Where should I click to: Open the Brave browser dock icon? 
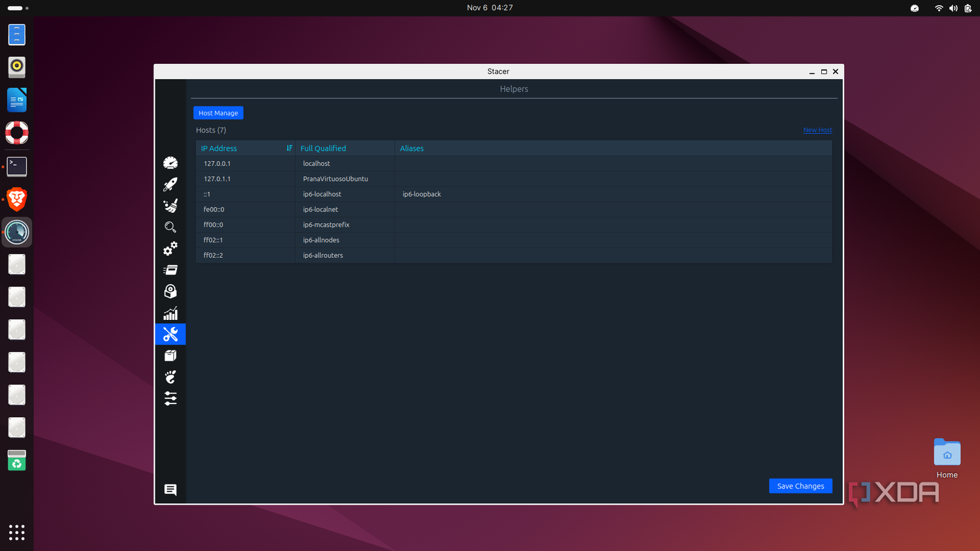point(17,199)
